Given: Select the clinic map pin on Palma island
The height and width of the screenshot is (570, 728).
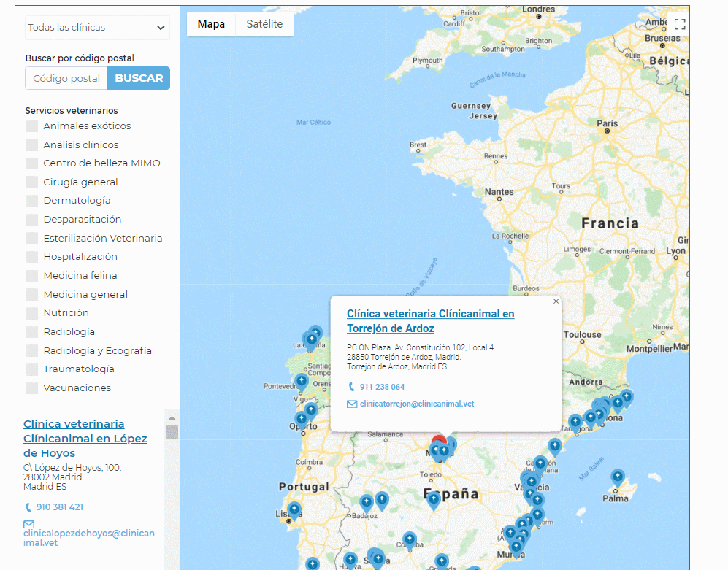Looking at the screenshot, I should pyautogui.click(x=617, y=477).
